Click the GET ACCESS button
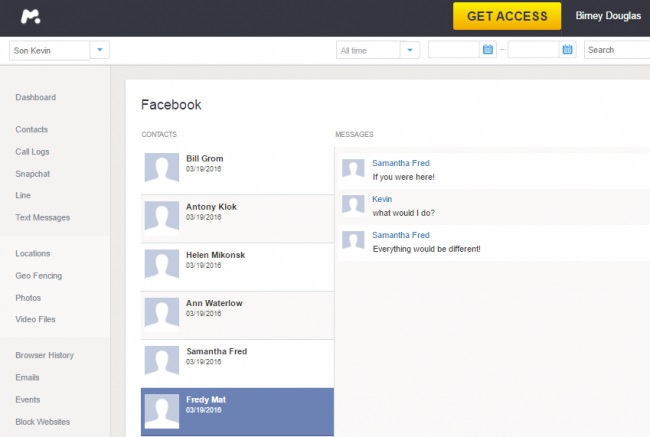Viewport: 650px width, 437px height. tap(507, 16)
